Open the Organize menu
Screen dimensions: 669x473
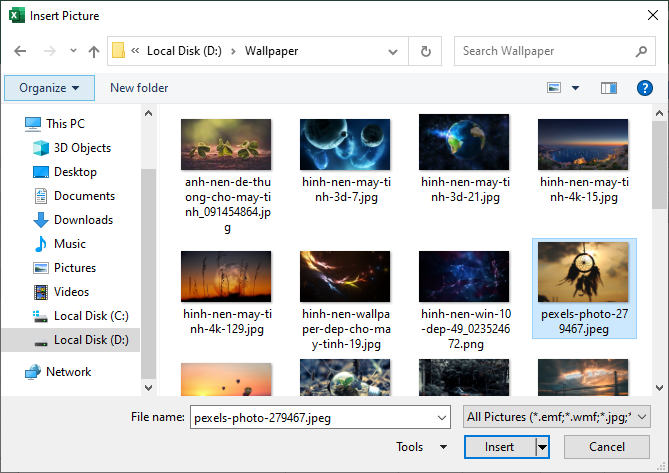point(49,88)
